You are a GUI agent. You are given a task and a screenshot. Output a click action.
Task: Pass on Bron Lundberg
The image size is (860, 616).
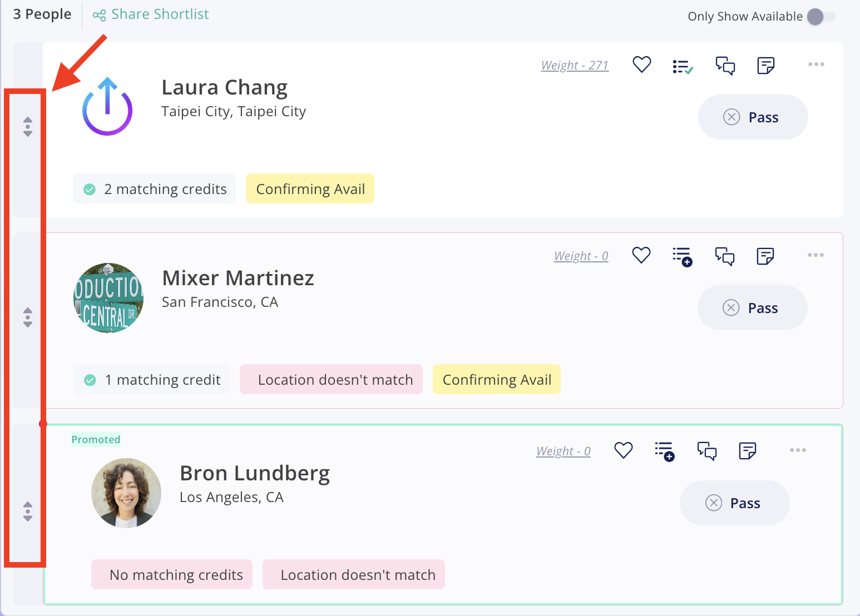pos(735,503)
